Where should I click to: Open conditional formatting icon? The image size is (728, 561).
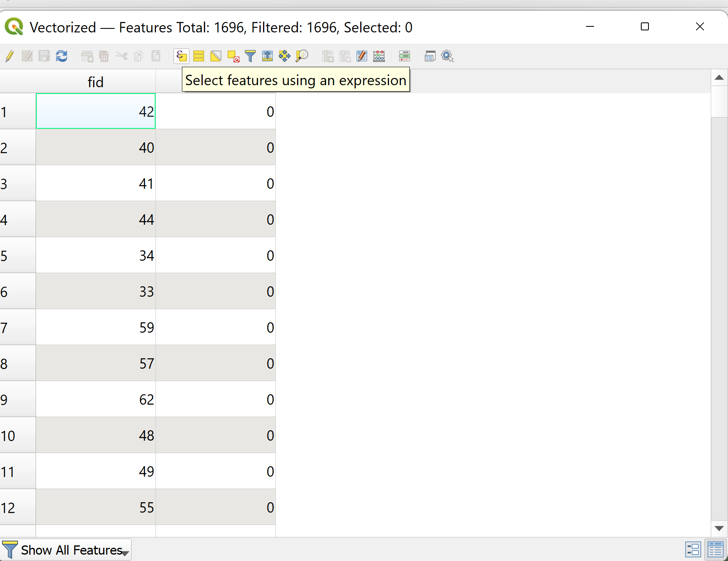pyautogui.click(x=405, y=56)
